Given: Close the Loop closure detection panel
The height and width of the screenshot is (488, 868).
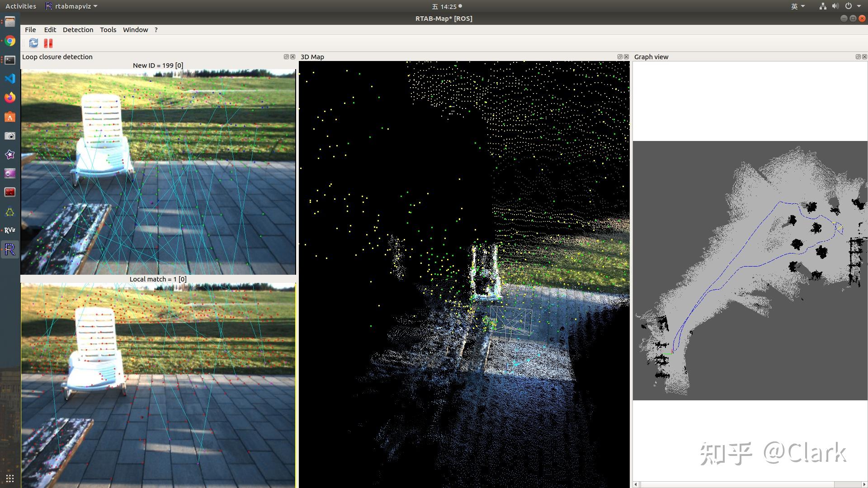Looking at the screenshot, I should 292,57.
